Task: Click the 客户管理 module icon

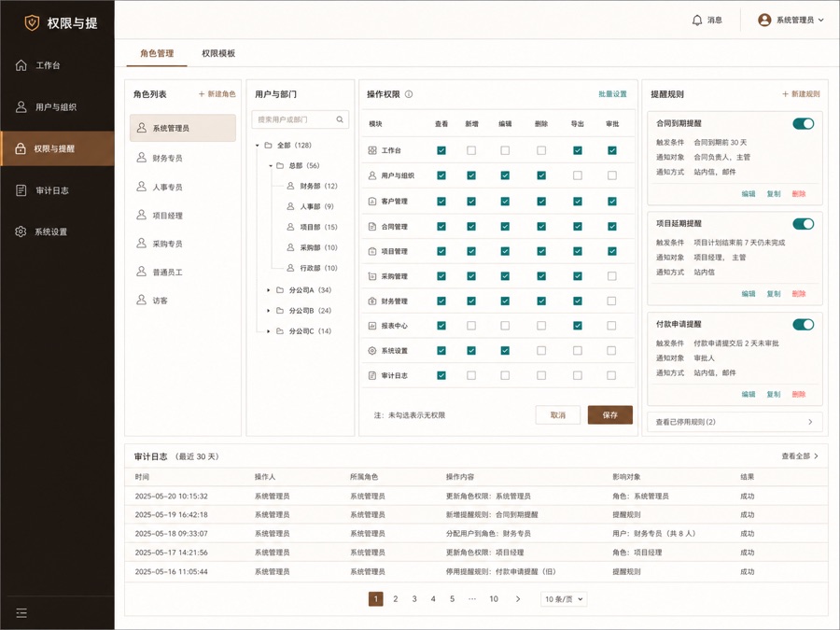Action: click(x=372, y=202)
